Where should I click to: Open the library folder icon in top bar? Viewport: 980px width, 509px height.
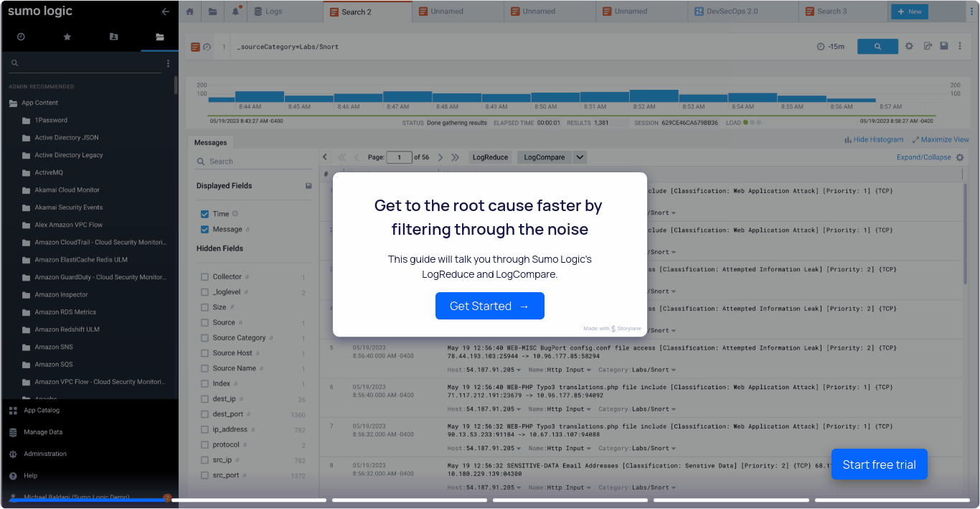click(213, 11)
